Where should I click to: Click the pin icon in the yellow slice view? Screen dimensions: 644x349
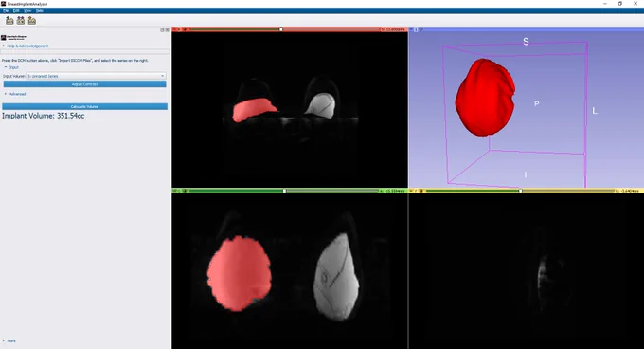pyautogui.click(x=412, y=191)
